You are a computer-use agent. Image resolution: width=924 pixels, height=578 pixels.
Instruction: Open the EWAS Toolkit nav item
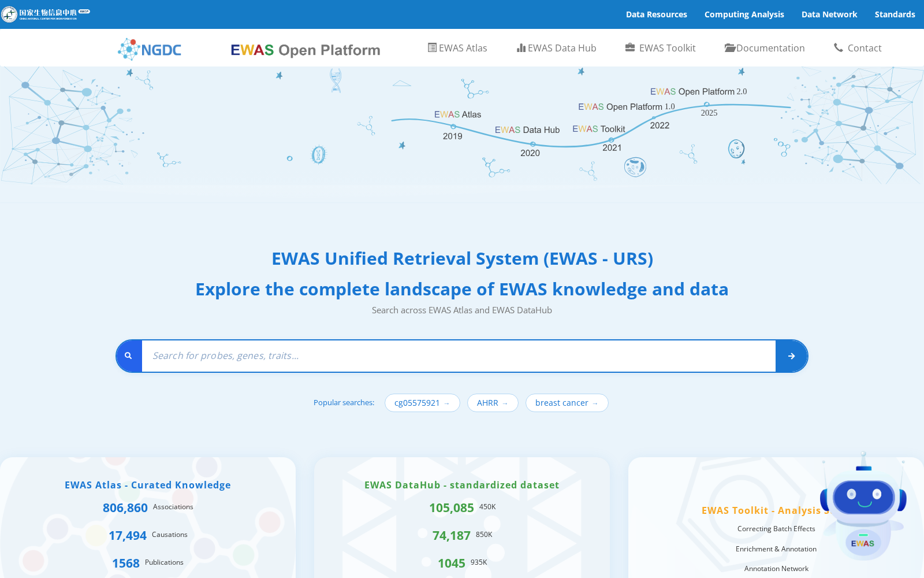click(x=661, y=48)
